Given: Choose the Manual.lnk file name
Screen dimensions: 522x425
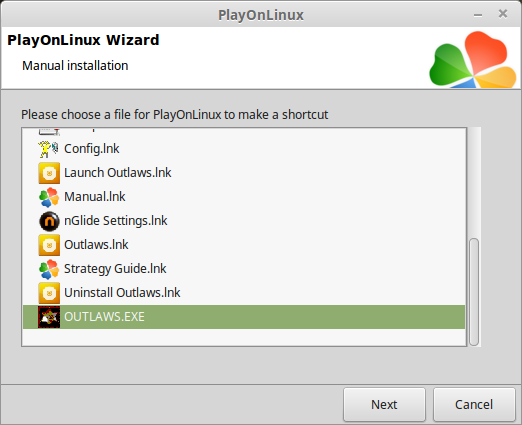Looking at the screenshot, I should click(95, 197).
